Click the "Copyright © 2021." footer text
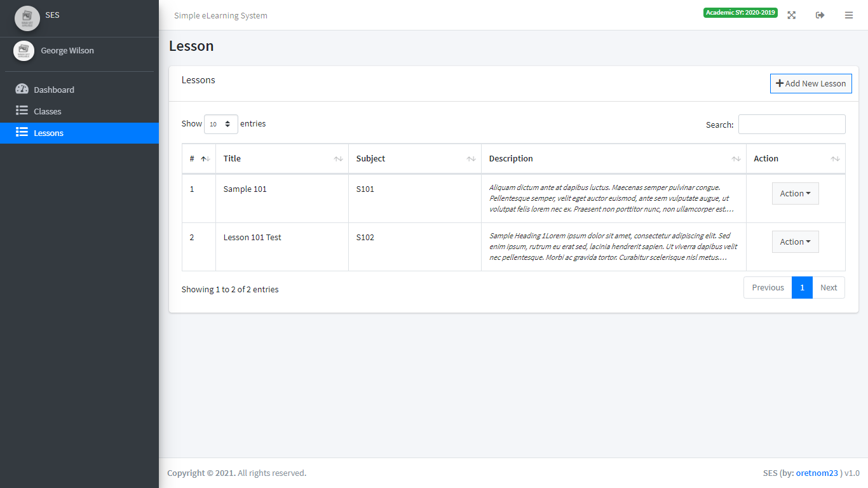868x488 pixels. point(201,473)
